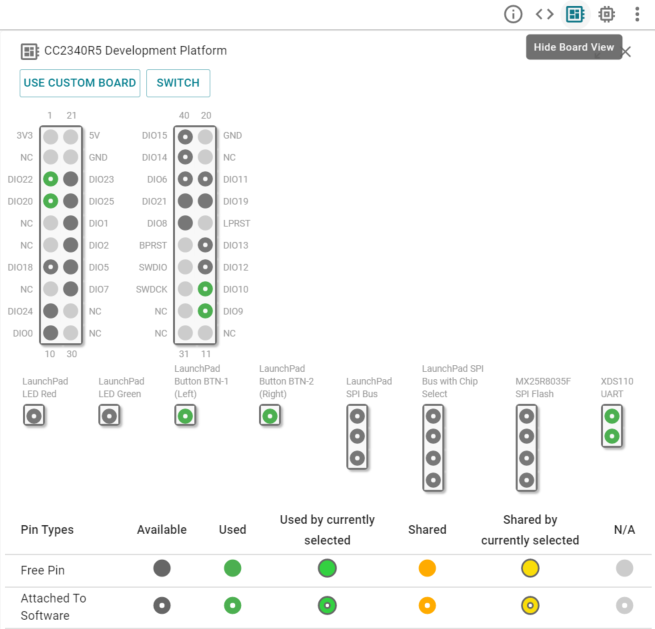Click the top pin of LaunchPad SPI Bus

click(357, 415)
